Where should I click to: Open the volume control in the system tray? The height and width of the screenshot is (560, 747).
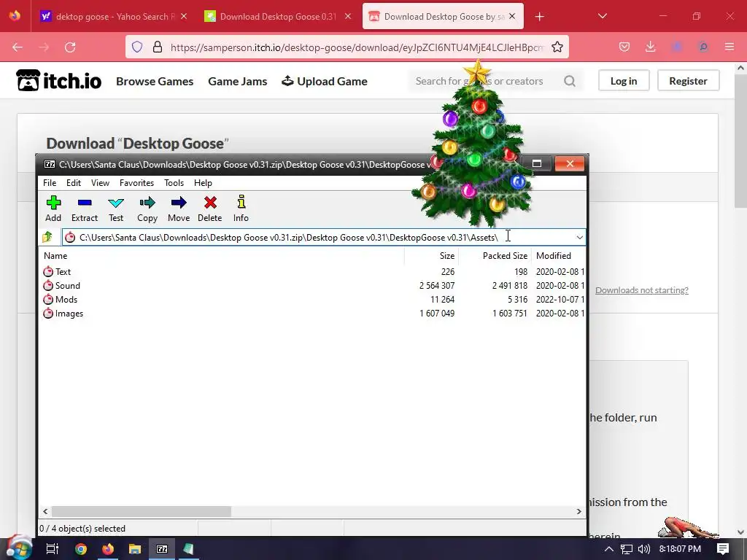[643, 549]
